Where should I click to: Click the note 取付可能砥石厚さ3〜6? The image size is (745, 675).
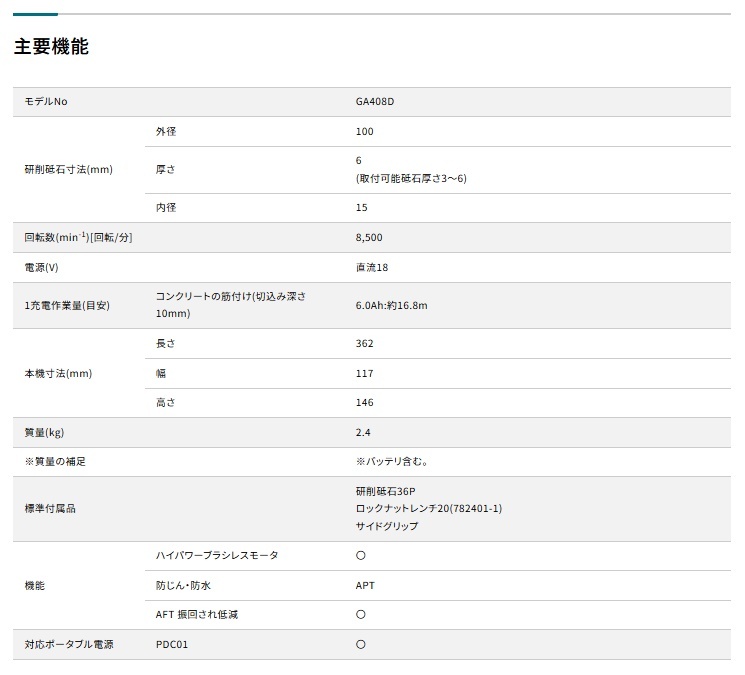click(x=411, y=179)
